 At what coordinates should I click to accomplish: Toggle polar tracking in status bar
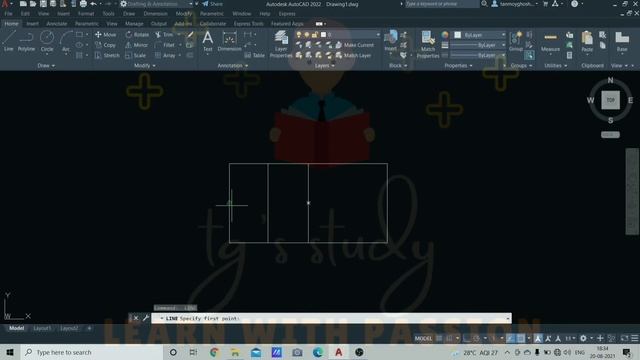point(476,338)
